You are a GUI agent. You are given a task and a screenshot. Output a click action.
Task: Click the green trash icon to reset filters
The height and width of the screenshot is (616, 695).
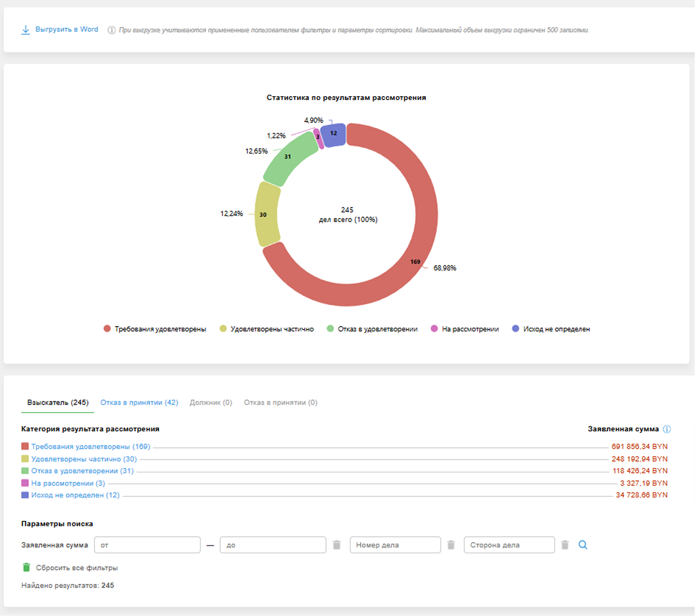click(26, 567)
